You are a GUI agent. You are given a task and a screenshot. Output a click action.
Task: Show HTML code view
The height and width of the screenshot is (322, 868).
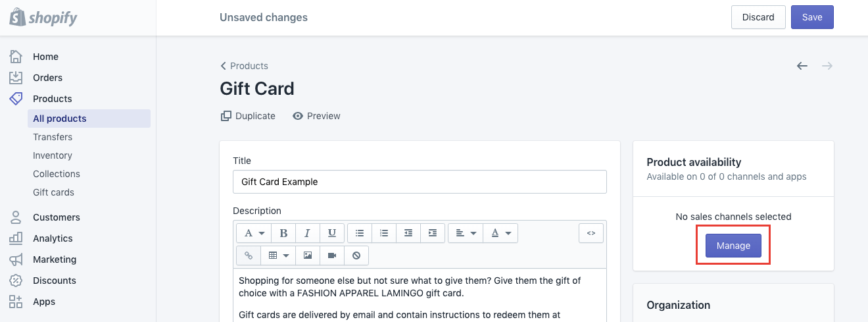pos(591,233)
